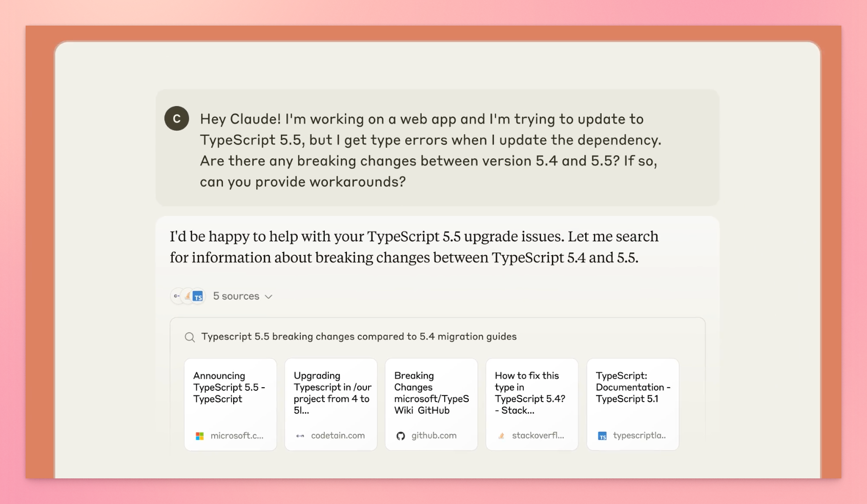This screenshot has height=504, width=867.
Task: Click the user message about TypeScript 5.5
Action: [x=430, y=150]
